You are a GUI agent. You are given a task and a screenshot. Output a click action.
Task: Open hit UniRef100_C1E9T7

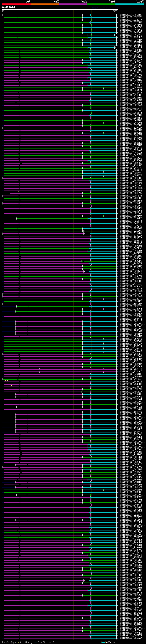pos(131,20)
